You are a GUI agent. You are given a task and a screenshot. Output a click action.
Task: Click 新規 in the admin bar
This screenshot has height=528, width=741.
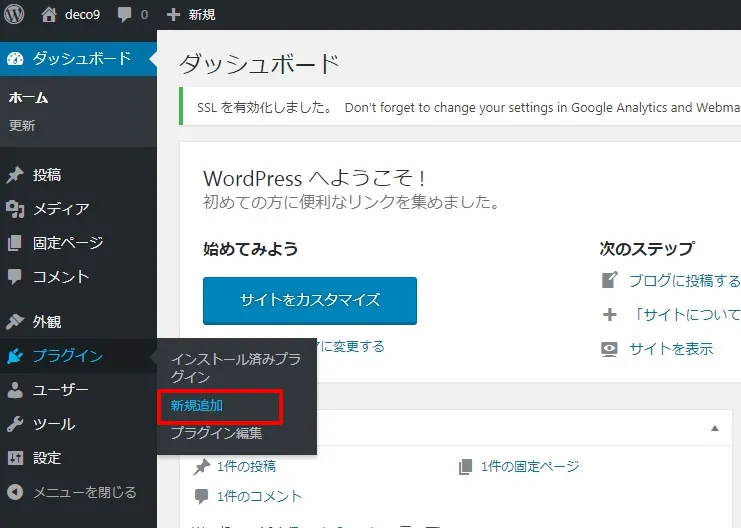click(202, 15)
